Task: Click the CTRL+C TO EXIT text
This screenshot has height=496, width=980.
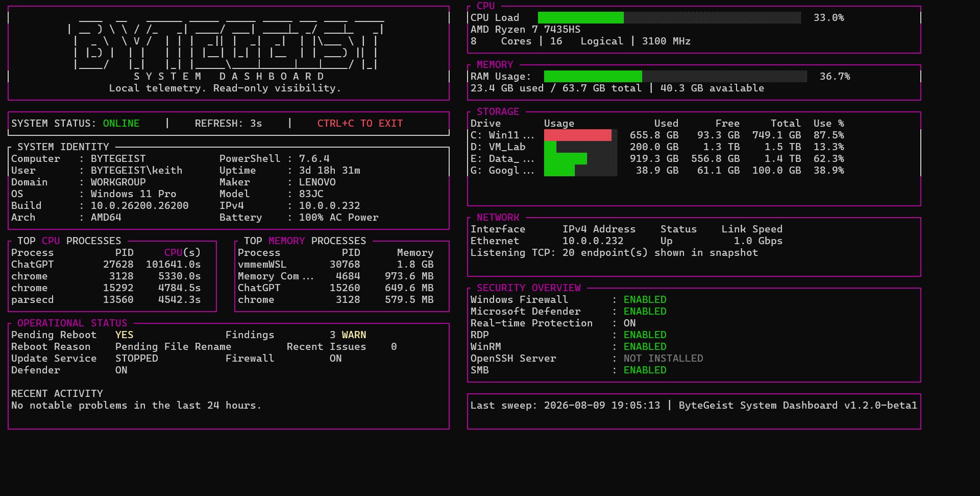Action: (360, 123)
